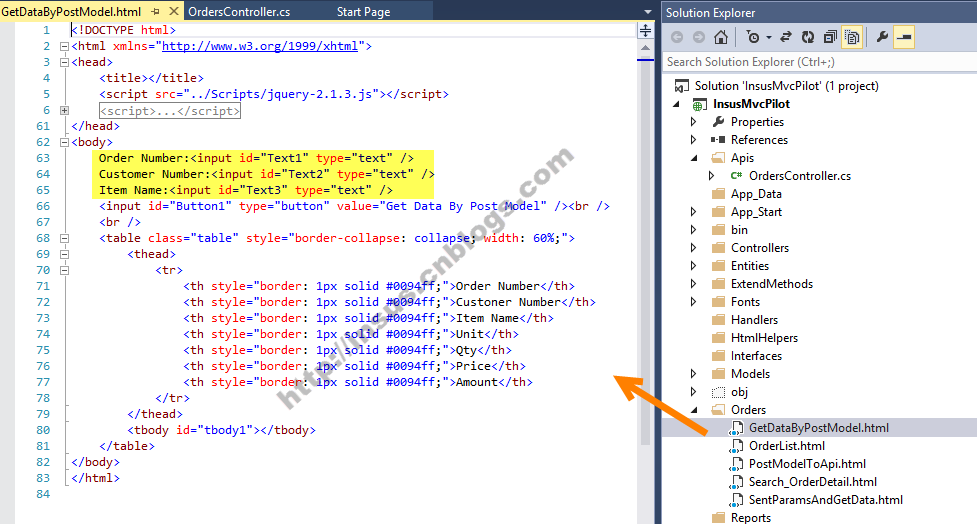
Task: Select the Entities folder
Action: pos(750,266)
